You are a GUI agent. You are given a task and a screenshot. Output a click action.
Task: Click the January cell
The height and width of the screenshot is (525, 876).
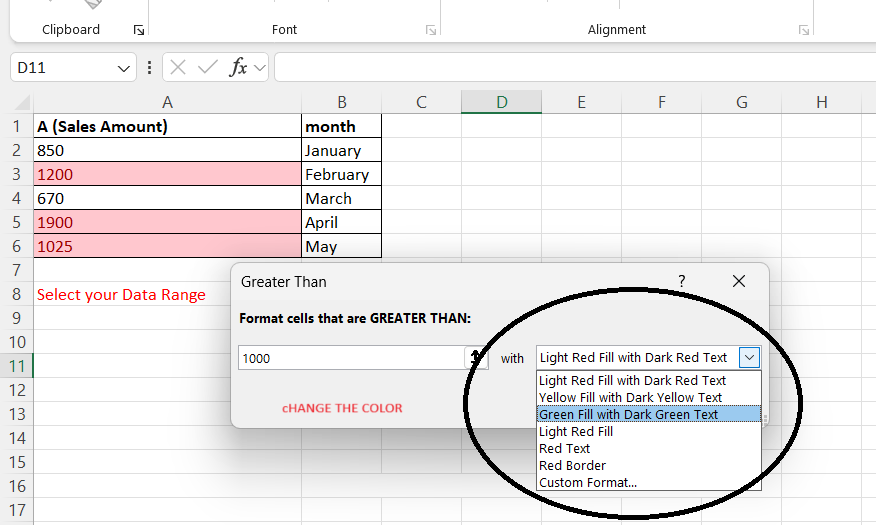tap(341, 150)
